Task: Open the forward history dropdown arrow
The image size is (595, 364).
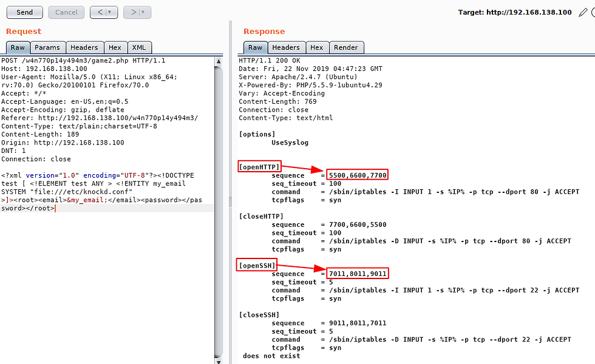Action: 143,12
